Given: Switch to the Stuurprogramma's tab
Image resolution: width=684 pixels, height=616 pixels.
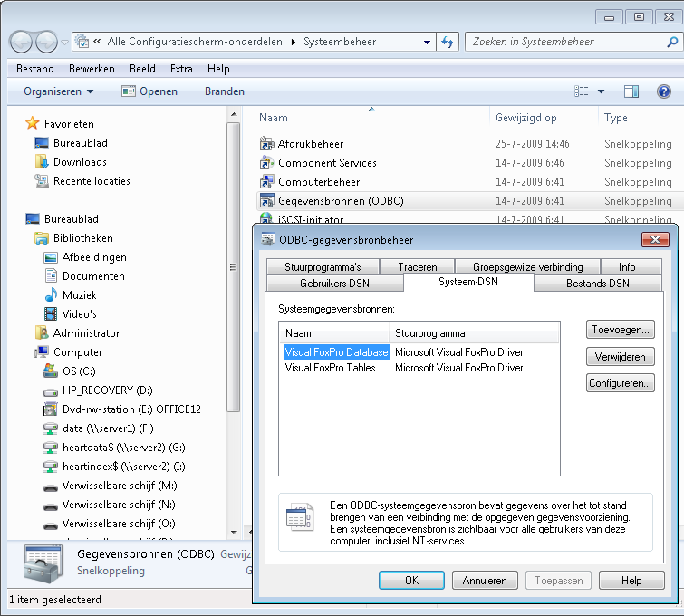Looking at the screenshot, I should (x=323, y=266).
